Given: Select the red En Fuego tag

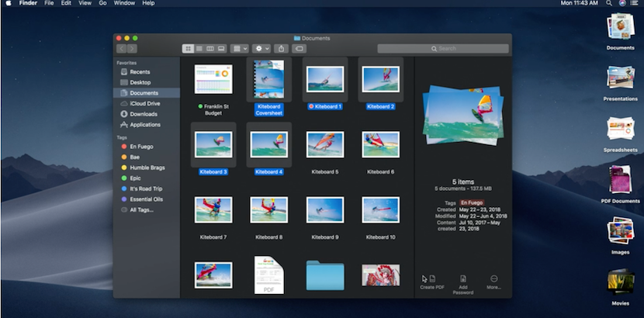Looking at the screenshot, I should point(140,147).
